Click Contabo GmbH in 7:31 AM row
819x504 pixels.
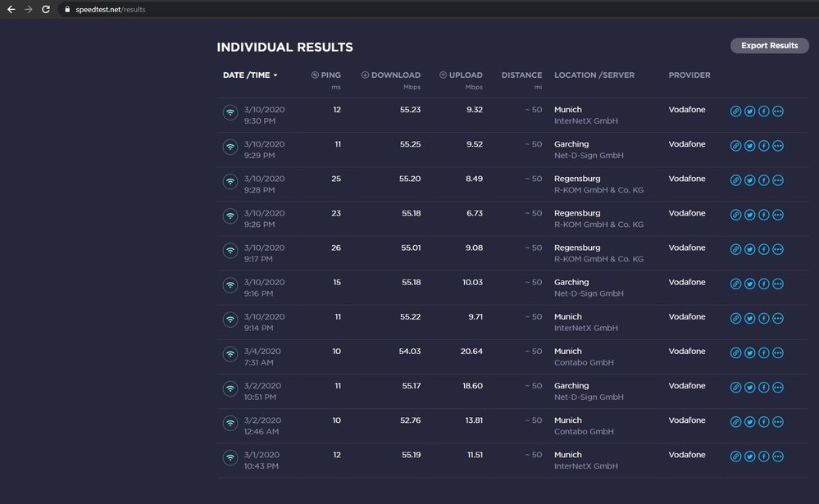point(584,362)
